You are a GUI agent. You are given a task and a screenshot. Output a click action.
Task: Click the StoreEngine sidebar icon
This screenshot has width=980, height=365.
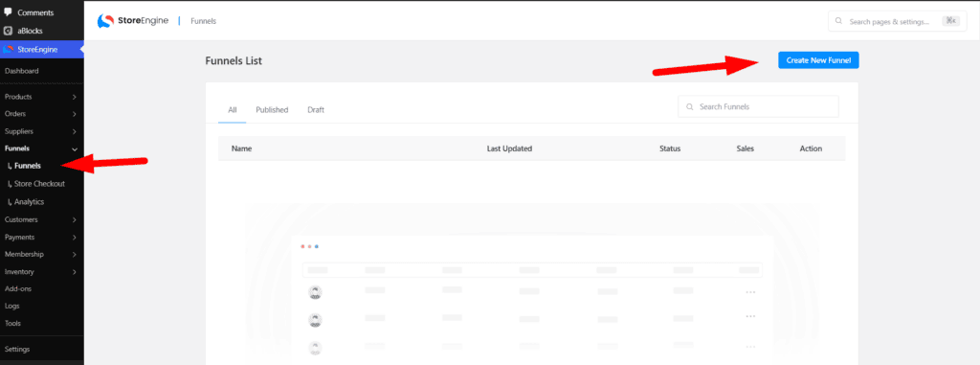pyautogui.click(x=8, y=50)
